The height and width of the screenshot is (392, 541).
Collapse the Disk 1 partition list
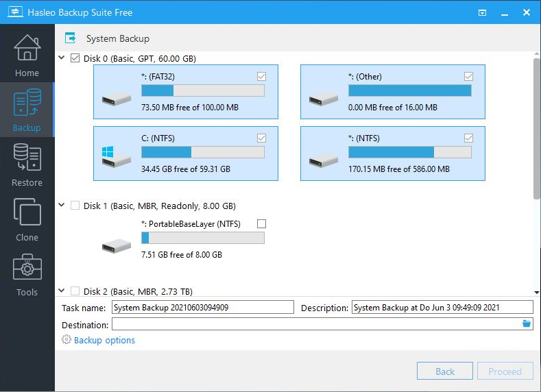(x=62, y=205)
